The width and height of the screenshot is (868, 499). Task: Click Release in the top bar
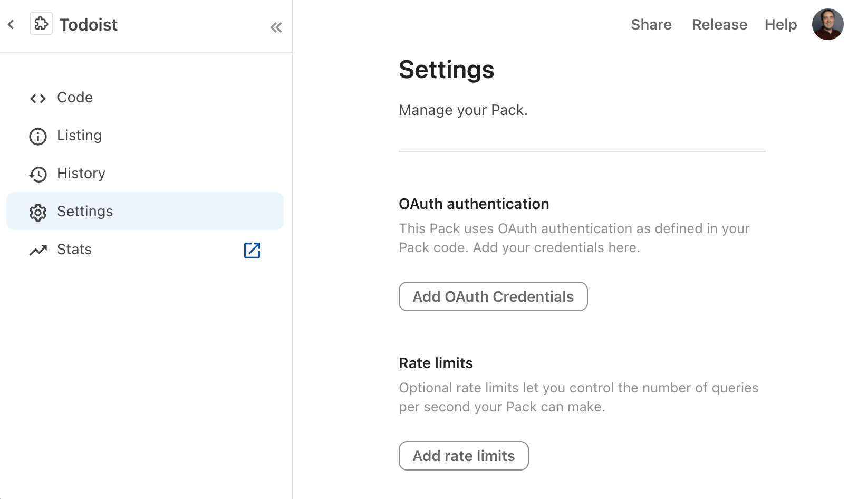pos(719,25)
